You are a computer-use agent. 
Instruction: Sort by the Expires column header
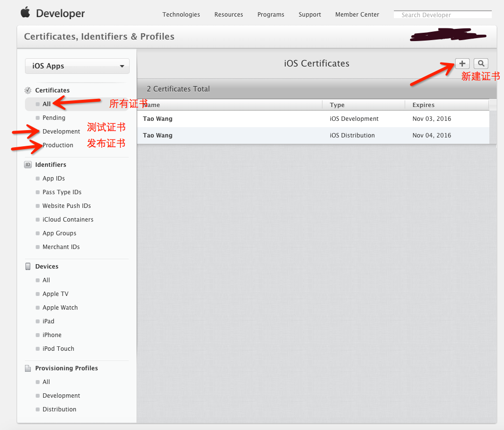(x=447, y=105)
